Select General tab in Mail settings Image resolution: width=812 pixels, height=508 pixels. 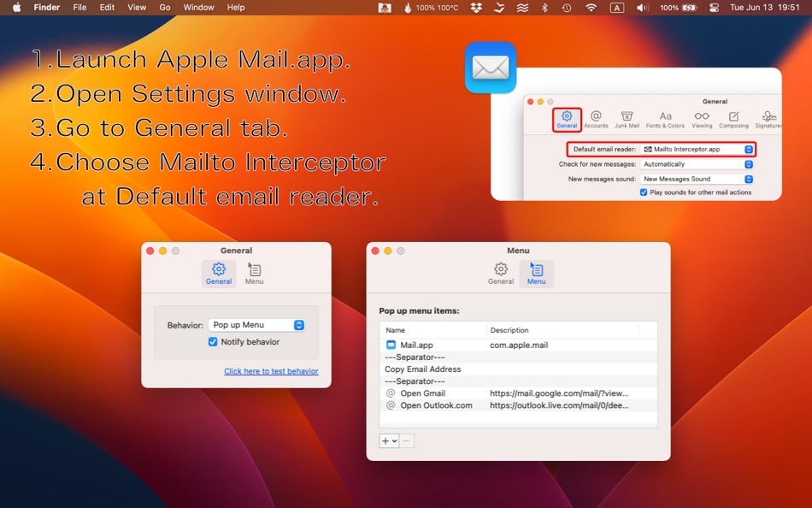coord(567,119)
